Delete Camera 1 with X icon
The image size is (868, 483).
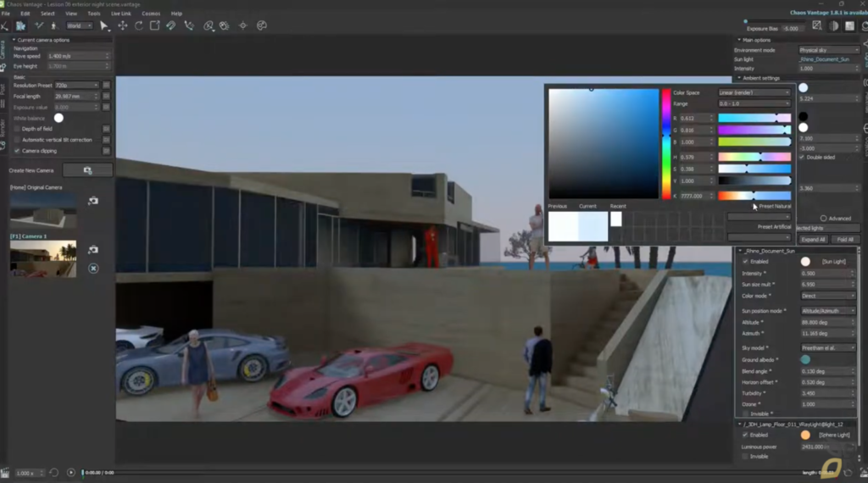tap(93, 269)
